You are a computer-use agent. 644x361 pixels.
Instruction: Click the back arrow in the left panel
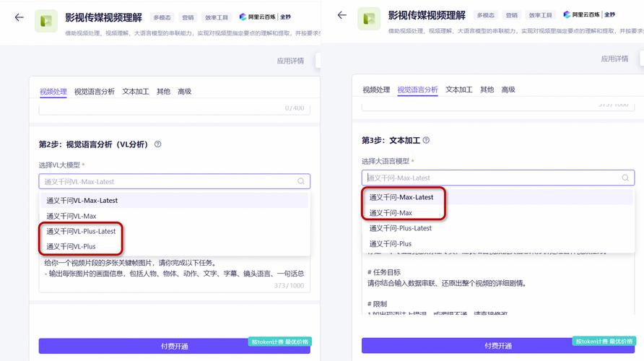[19, 17]
